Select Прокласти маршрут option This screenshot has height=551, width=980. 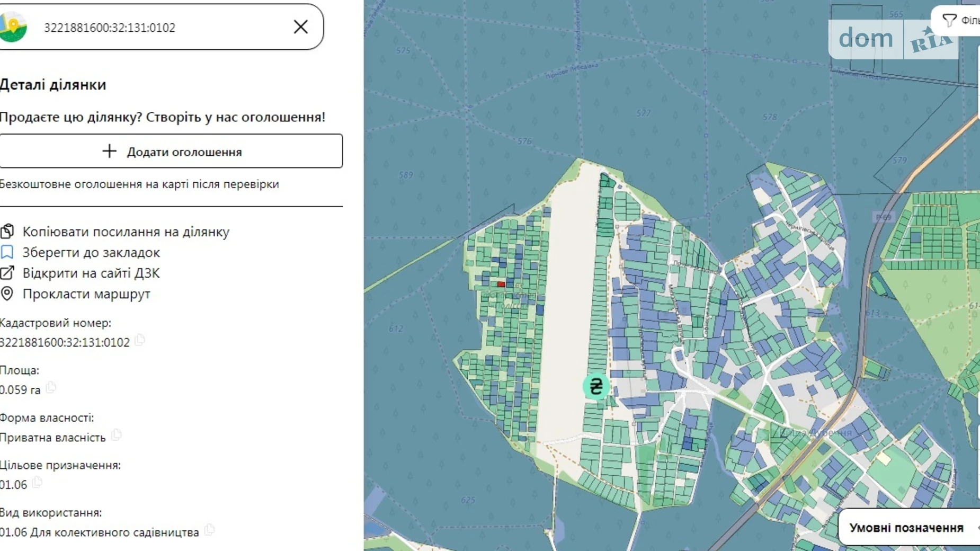[x=86, y=294]
